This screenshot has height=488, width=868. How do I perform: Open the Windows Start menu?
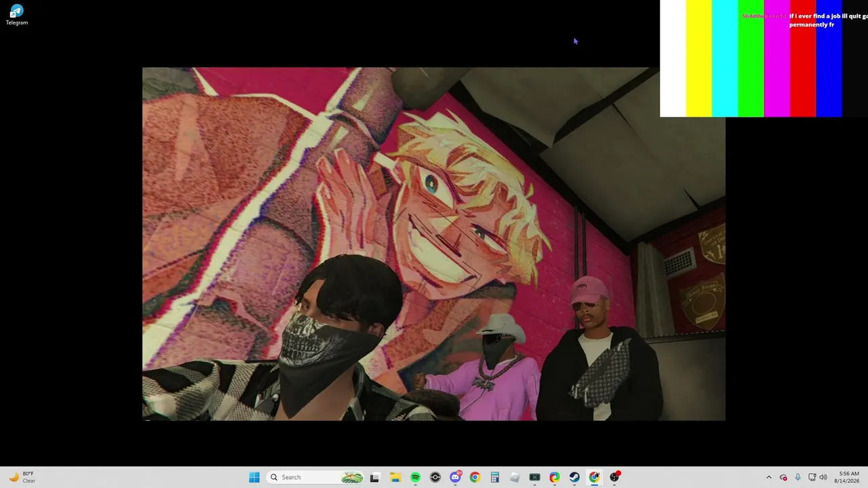pyautogui.click(x=254, y=477)
